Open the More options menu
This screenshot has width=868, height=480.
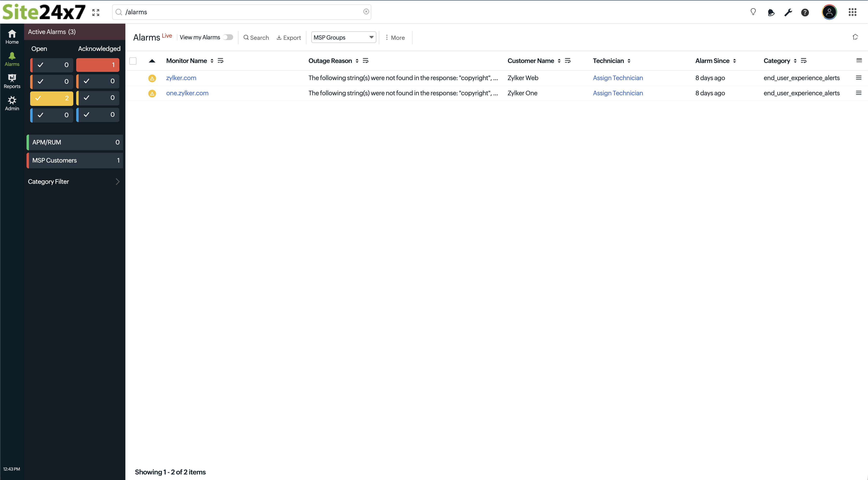click(395, 38)
